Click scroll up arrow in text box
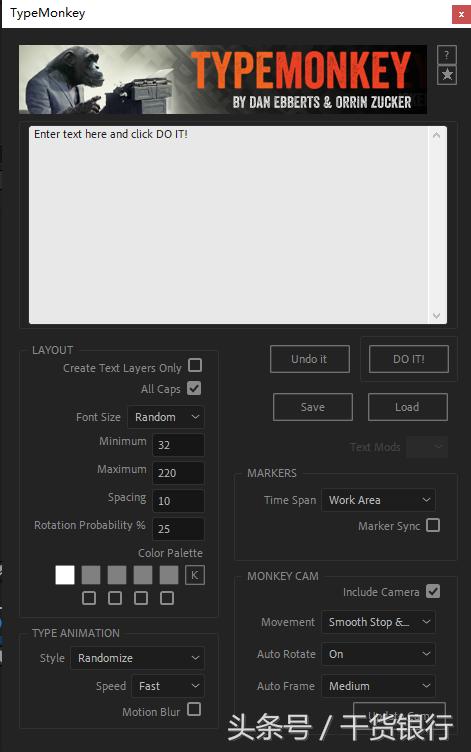Screen dimensions: 471x752 436,136
